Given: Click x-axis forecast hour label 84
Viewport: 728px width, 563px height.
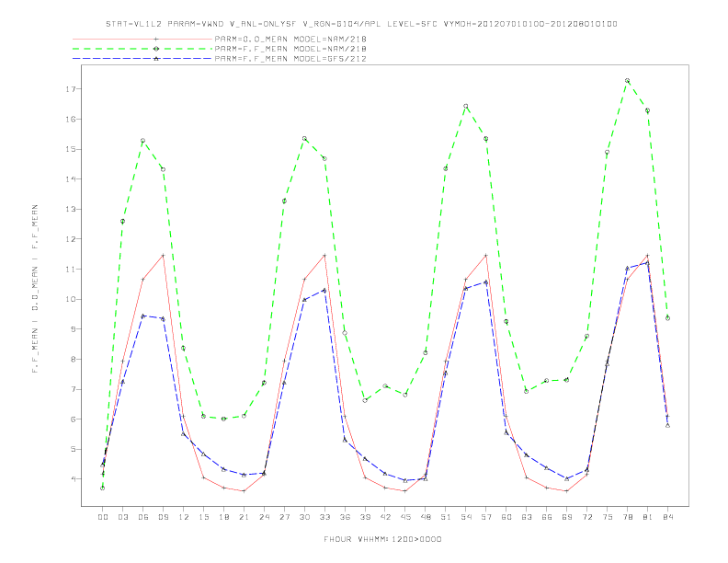Looking at the screenshot, I should coord(667,517).
